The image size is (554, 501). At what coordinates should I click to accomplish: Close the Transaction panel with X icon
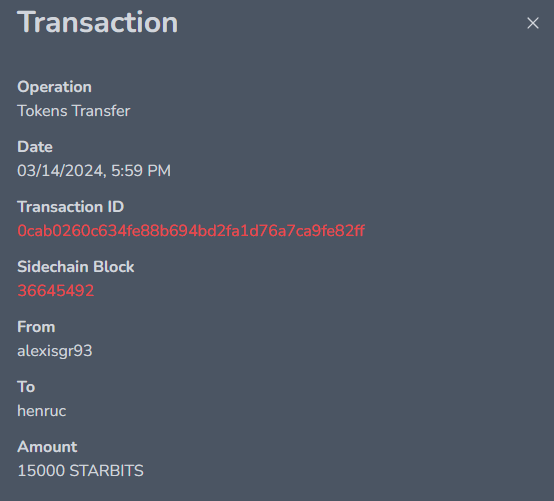(532, 23)
